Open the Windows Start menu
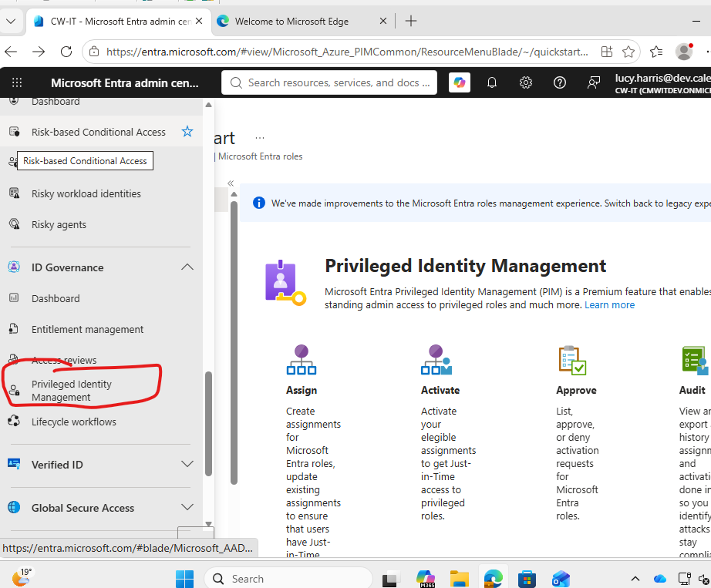The width and height of the screenshot is (711, 588). point(184,579)
